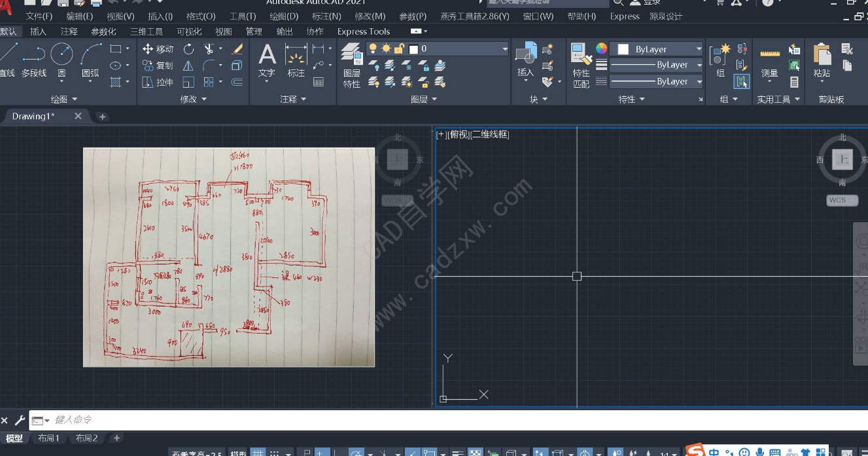868x456 pixels.
Task: Toggle grid display in status bar
Action: click(x=259, y=453)
